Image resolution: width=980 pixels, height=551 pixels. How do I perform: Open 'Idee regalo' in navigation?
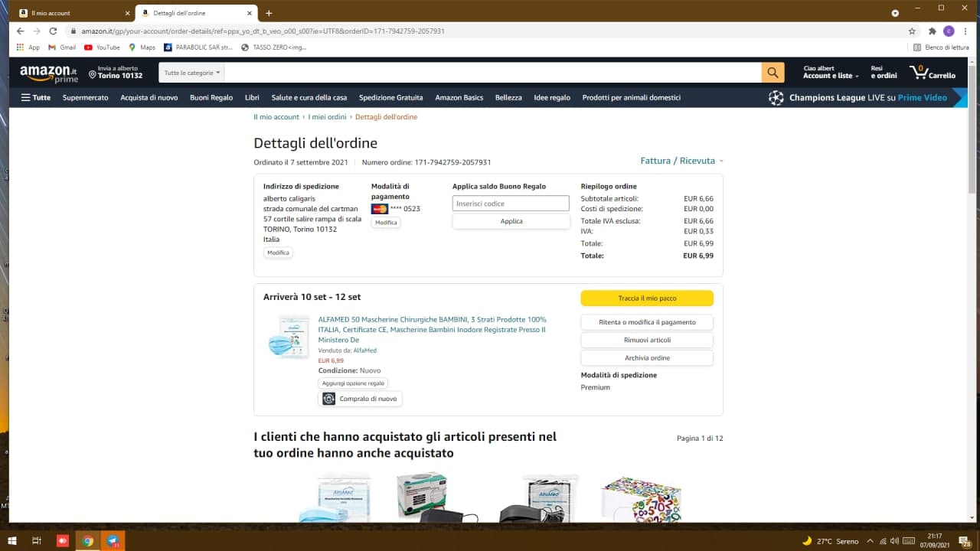(552, 98)
